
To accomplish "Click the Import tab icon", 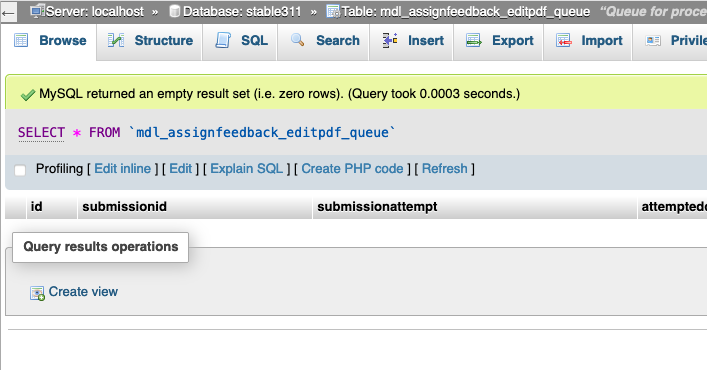I will tap(564, 41).
